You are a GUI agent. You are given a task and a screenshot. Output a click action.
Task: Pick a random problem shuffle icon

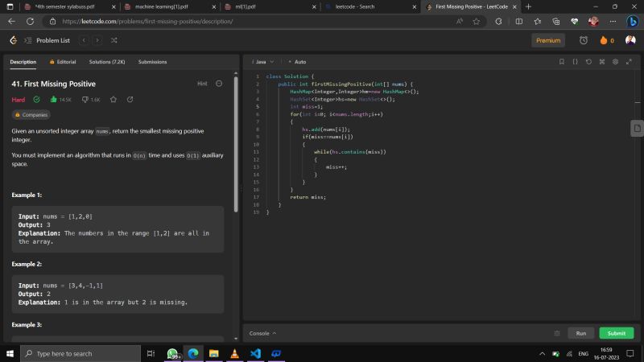[x=114, y=40]
